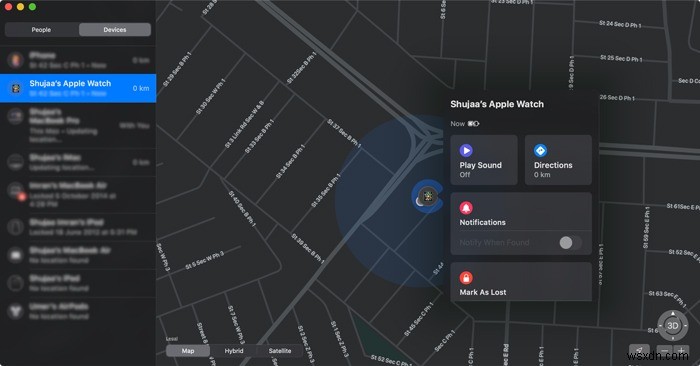Screen dimensions: 700x366
Task: Click the red Mark As Lost lock icon
Action: (466, 278)
